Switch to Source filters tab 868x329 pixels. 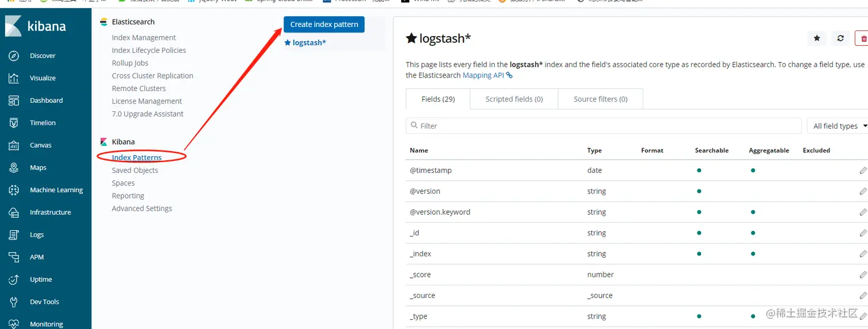pyautogui.click(x=600, y=99)
